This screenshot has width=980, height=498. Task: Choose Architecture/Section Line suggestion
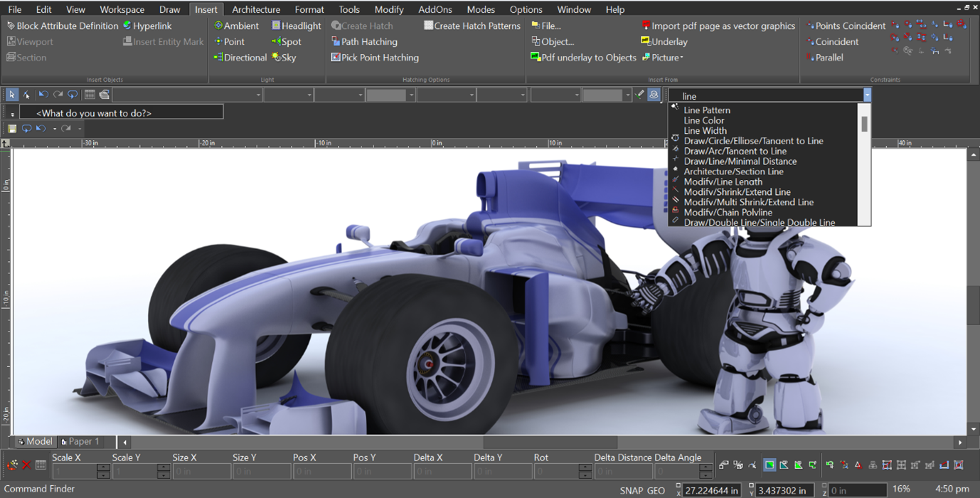[x=733, y=171]
